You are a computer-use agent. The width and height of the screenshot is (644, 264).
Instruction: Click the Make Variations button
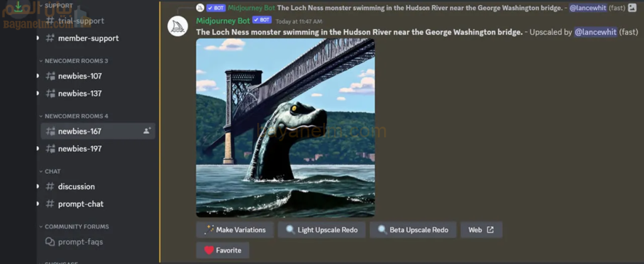tap(235, 230)
